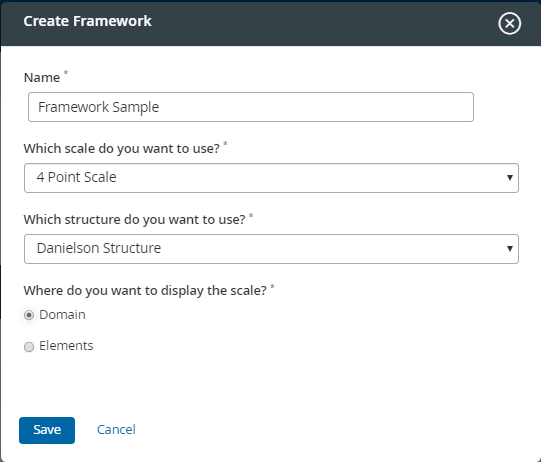541x462 pixels.
Task: Click the 'Which structure do you want to use?' label
Action: point(134,220)
